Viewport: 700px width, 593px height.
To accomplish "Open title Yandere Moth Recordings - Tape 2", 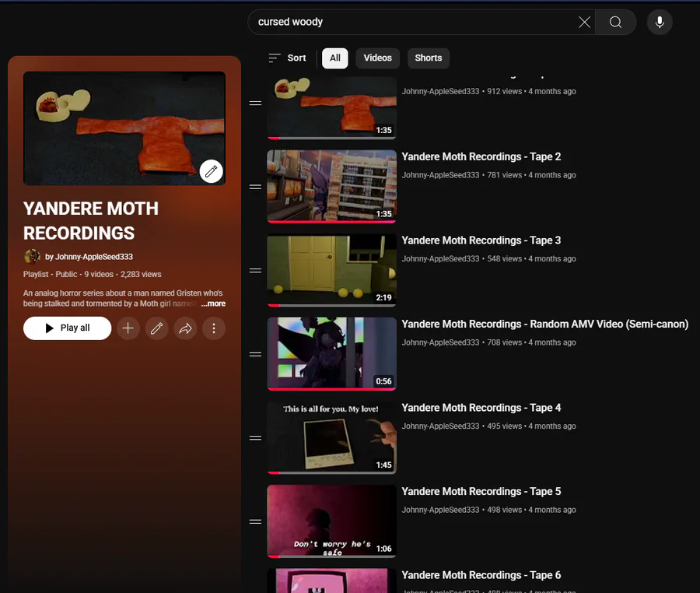I will pos(481,156).
